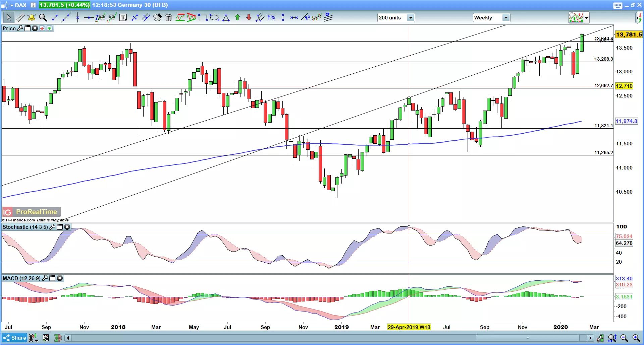Select the red-green channel pattern tool

[x=180, y=17]
